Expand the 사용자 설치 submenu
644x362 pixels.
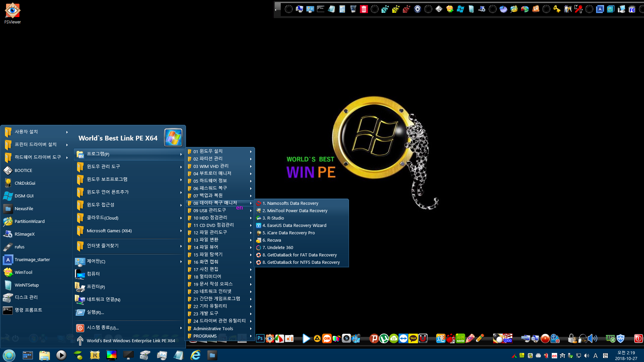click(36, 132)
